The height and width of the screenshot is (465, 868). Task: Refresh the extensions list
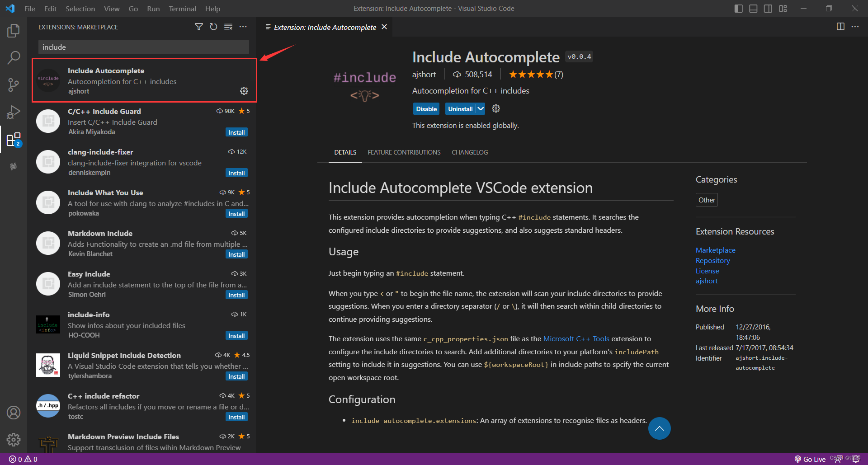click(x=213, y=27)
